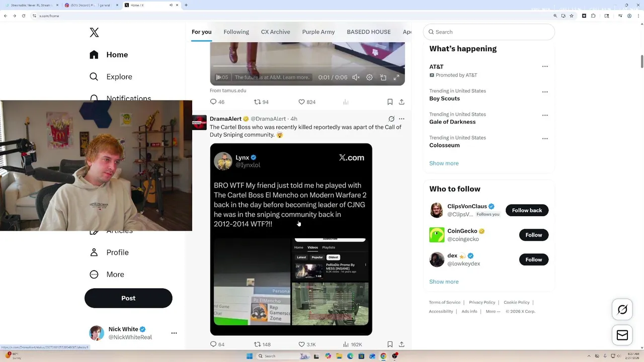Image resolution: width=644 pixels, height=362 pixels.
Task: Open the More menu in sidebar
Action: point(107,275)
